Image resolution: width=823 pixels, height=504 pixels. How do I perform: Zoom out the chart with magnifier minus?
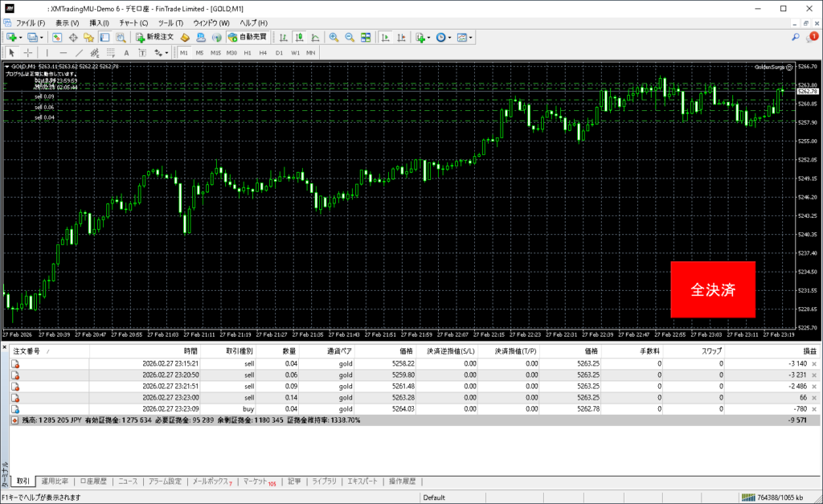[350, 37]
